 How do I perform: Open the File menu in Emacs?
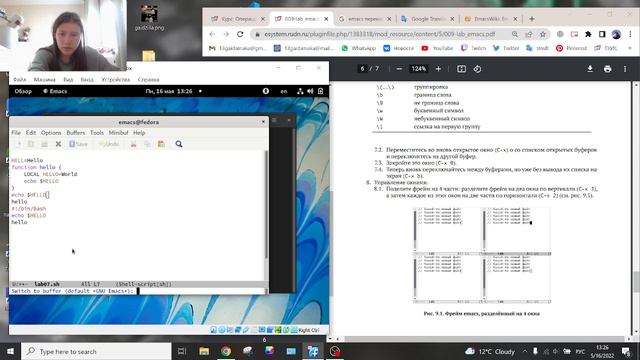(16, 133)
